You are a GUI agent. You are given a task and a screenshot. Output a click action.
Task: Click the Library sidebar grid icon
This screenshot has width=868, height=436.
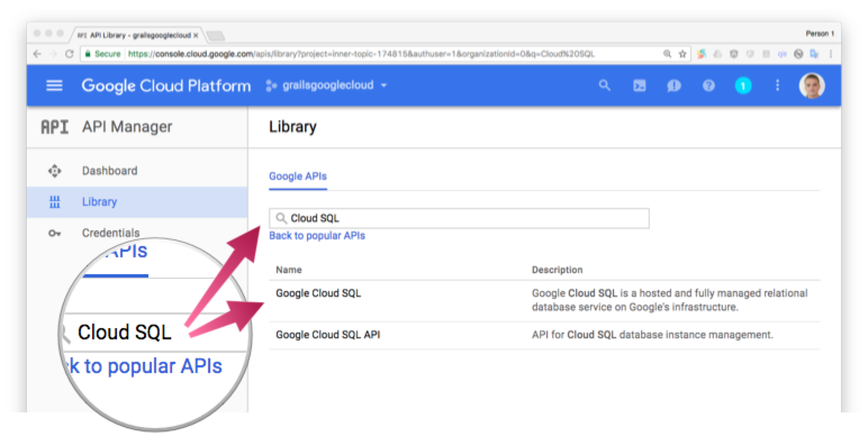point(55,202)
